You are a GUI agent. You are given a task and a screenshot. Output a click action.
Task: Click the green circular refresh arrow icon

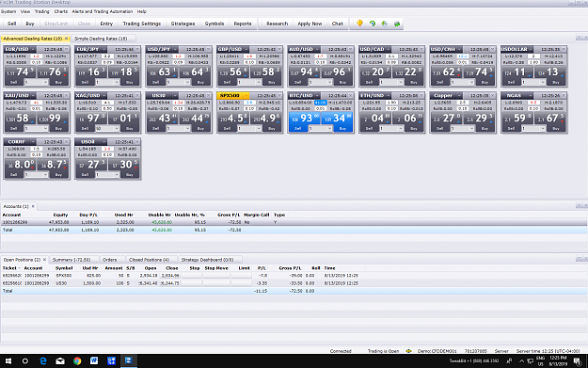(373, 24)
